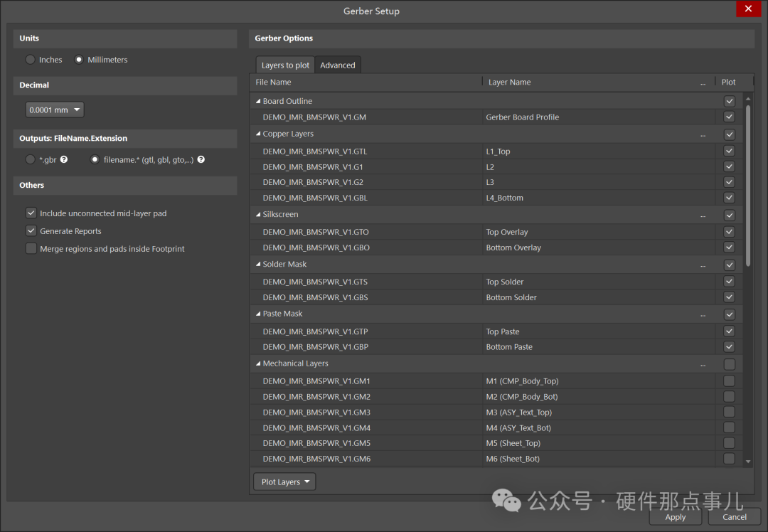
Task: Toggle Include unconnected mid-layer pad
Action: point(31,213)
